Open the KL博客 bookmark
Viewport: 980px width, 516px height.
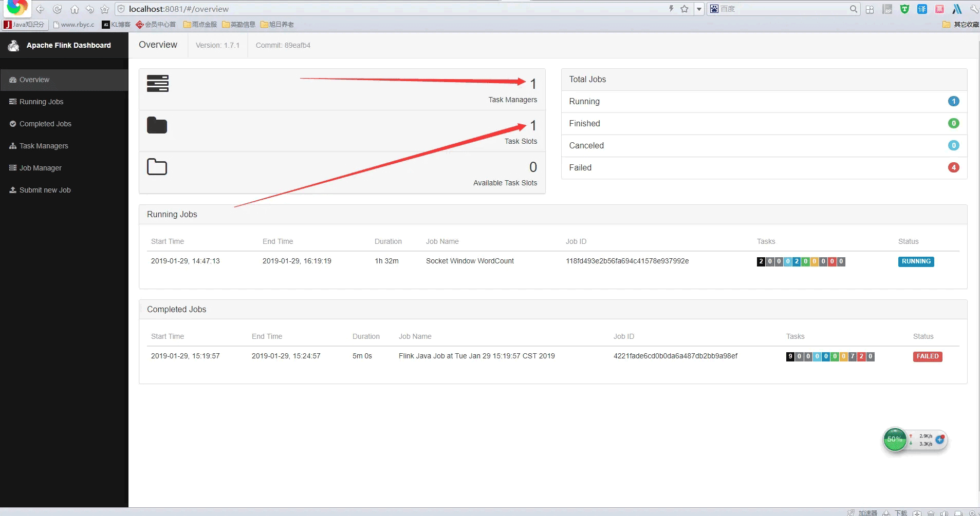pos(116,24)
